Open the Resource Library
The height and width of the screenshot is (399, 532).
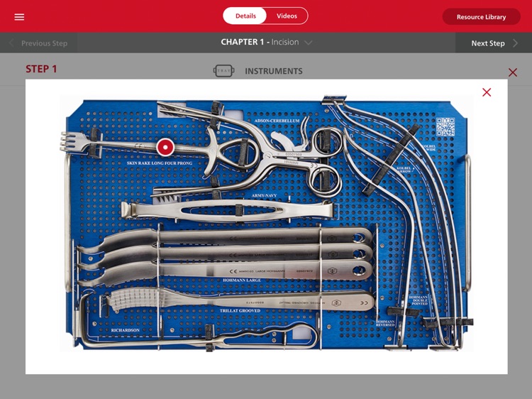[481, 17]
